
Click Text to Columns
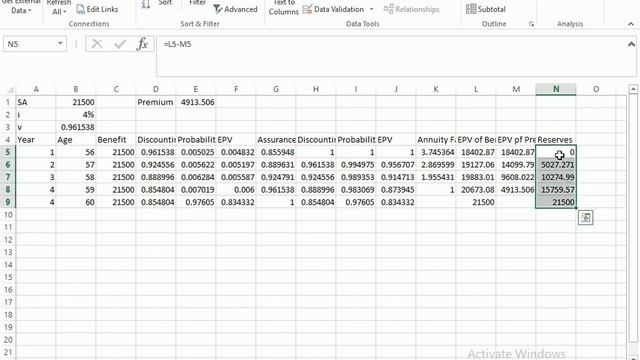click(284, 7)
